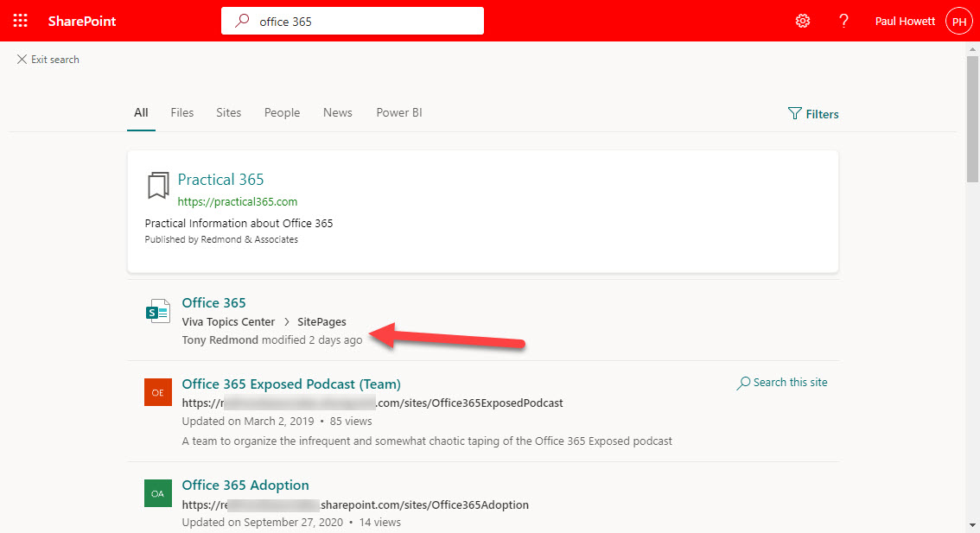Open the Office 365 Adoption result
Image resolution: width=980 pixels, height=533 pixels.
pyautogui.click(x=245, y=485)
